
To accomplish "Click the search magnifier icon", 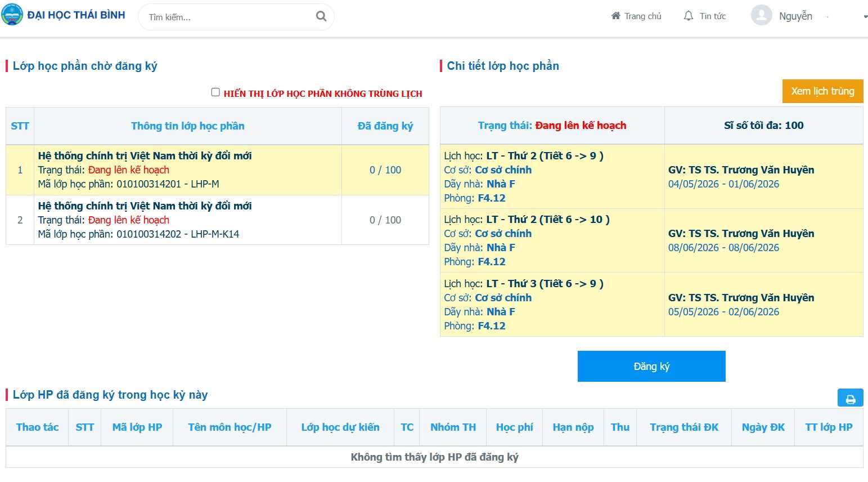I will click(x=321, y=16).
